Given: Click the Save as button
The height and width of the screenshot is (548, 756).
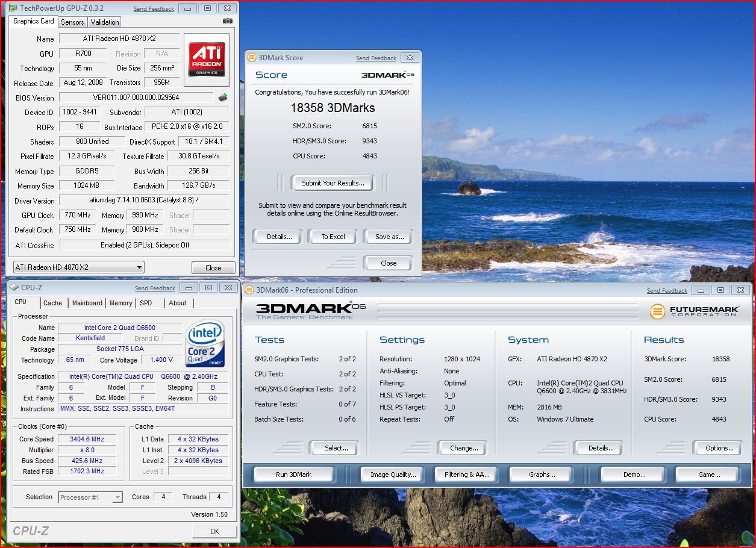Looking at the screenshot, I should [389, 237].
